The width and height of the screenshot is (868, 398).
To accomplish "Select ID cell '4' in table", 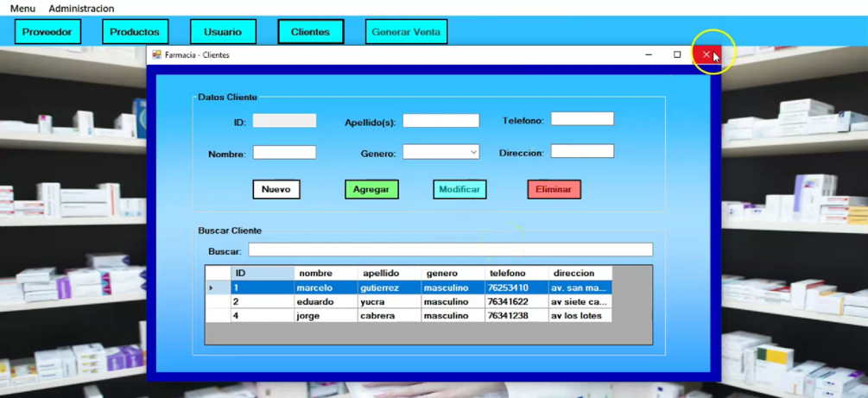I will pos(263,315).
